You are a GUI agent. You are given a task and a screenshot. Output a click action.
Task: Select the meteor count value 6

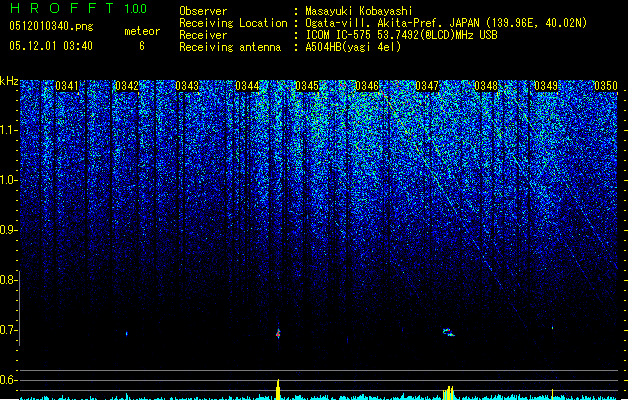[x=142, y=46]
